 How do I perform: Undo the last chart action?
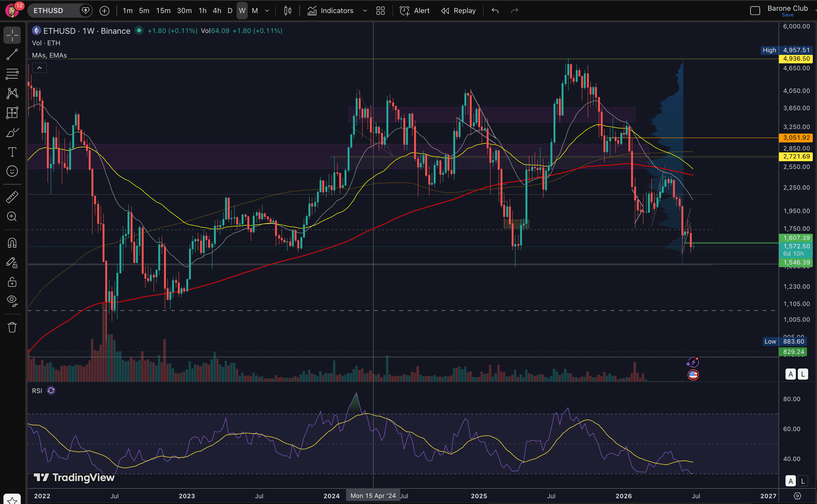(495, 11)
